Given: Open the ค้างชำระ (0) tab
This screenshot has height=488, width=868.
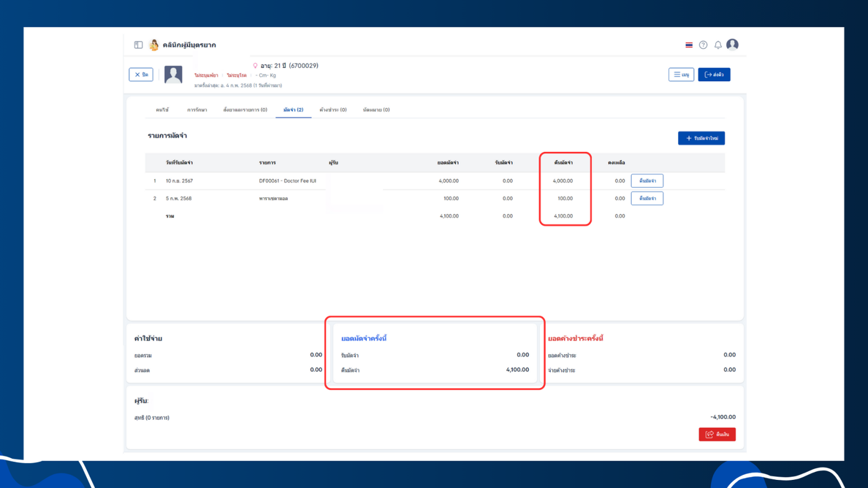Looking at the screenshot, I should (x=333, y=110).
